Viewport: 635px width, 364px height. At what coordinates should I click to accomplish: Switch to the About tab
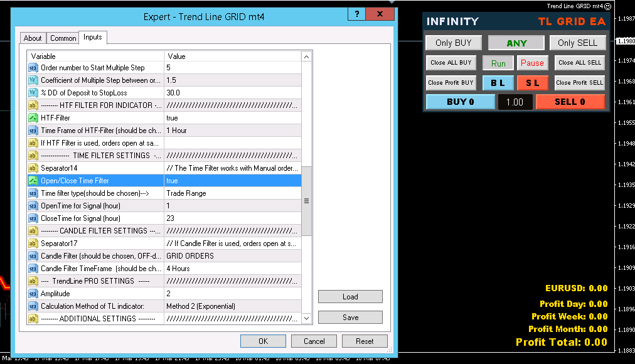pos(33,38)
